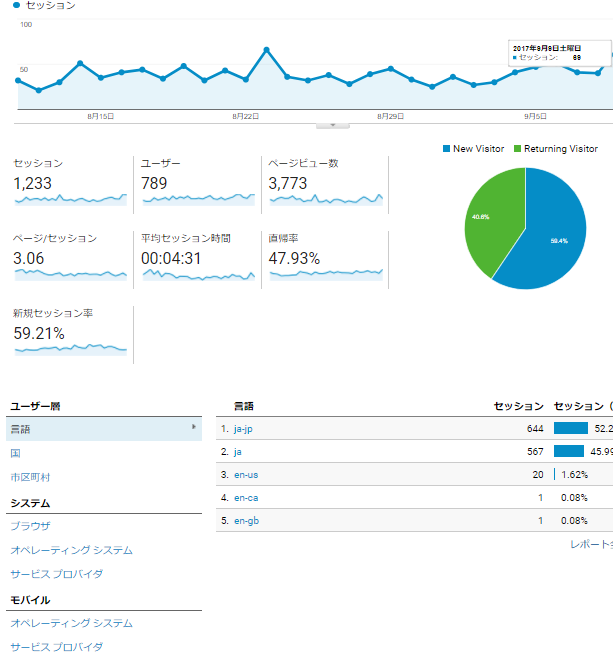613x656 pixels.
Task: Select the ユーザー 789 metric sparkline
Action: (198, 199)
